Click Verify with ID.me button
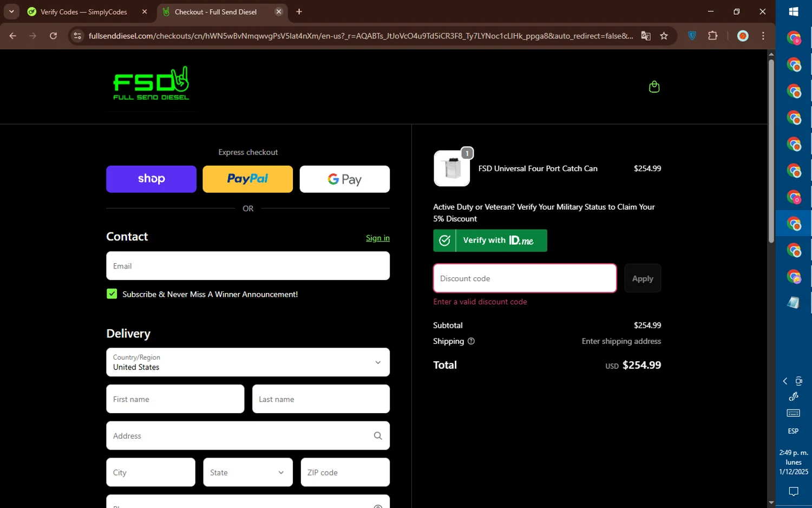The width and height of the screenshot is (812, 508). [490, 240]
